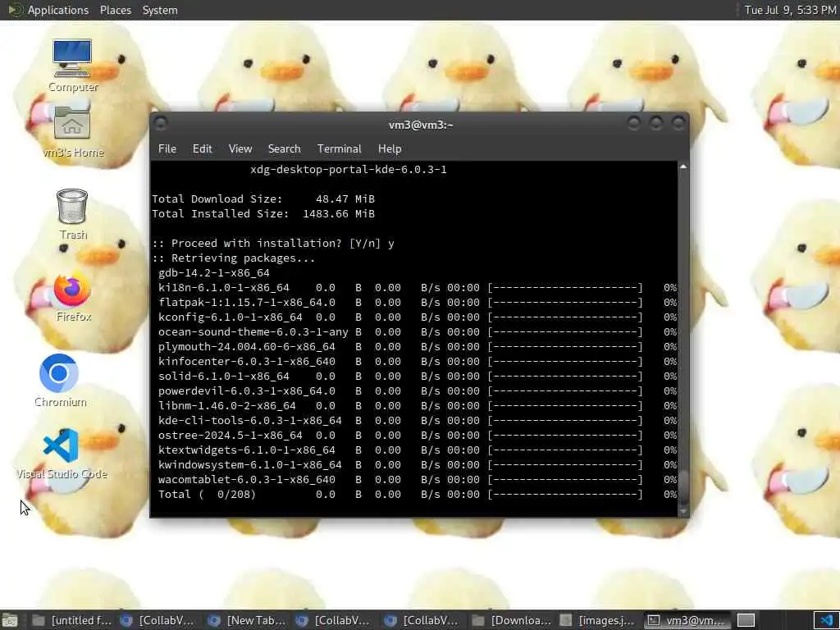Close the terminal window
This screenshot has height=630, width=840.
(678, 124)
